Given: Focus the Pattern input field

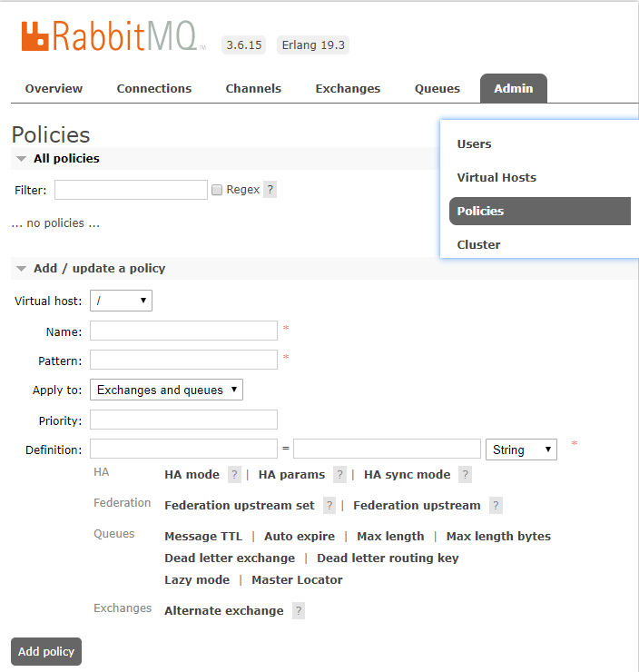Looking at the screenshot, I should (183, 360).
